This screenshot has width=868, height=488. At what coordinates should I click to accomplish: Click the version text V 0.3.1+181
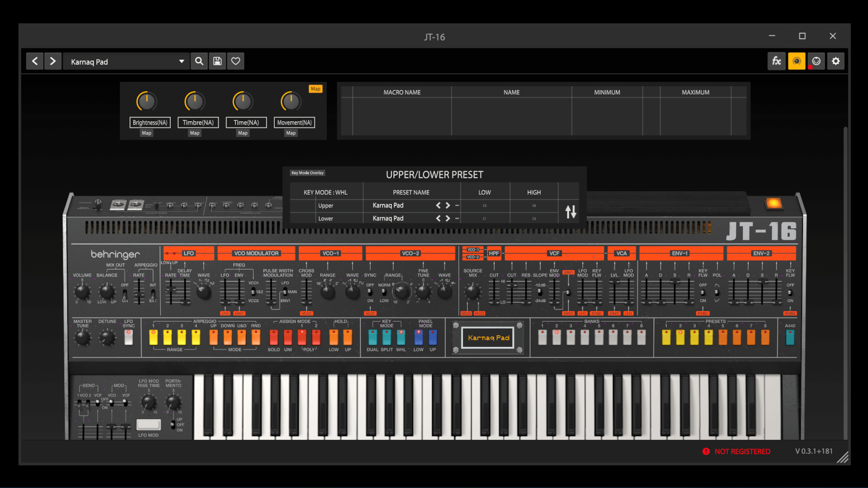coord(814,451)
